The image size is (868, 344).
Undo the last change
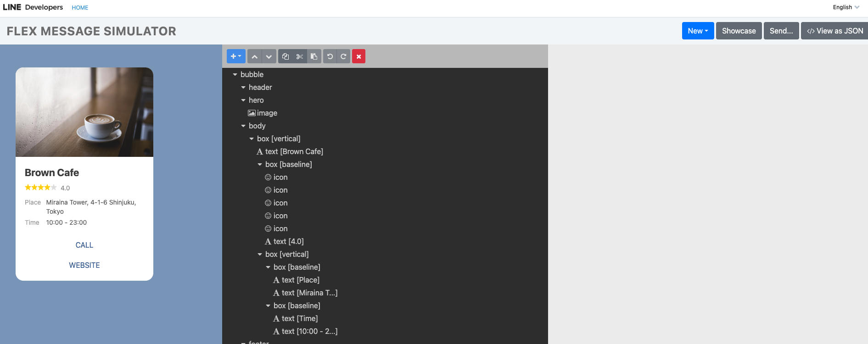[330, 56]
